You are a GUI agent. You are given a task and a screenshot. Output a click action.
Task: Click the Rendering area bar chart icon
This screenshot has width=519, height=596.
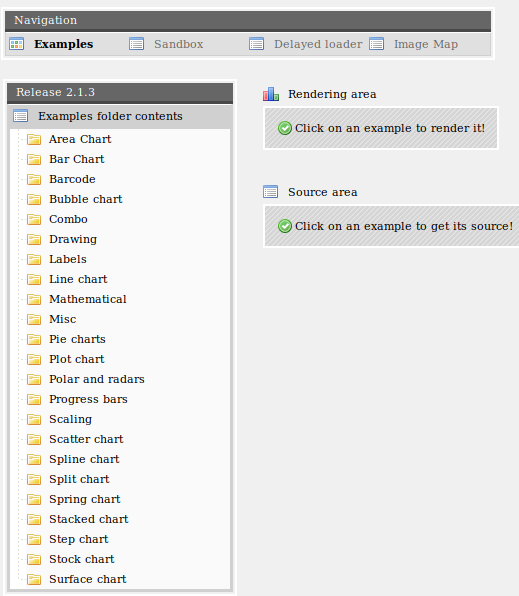271,94
